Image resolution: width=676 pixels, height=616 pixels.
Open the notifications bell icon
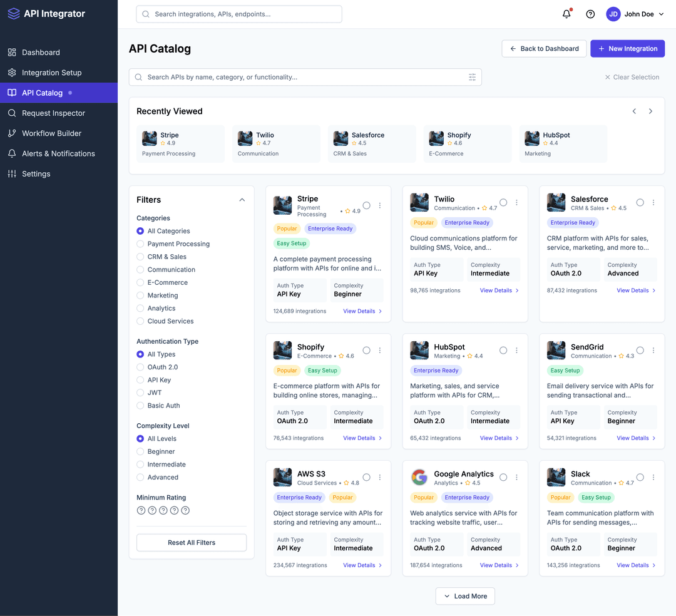(566, 13)
